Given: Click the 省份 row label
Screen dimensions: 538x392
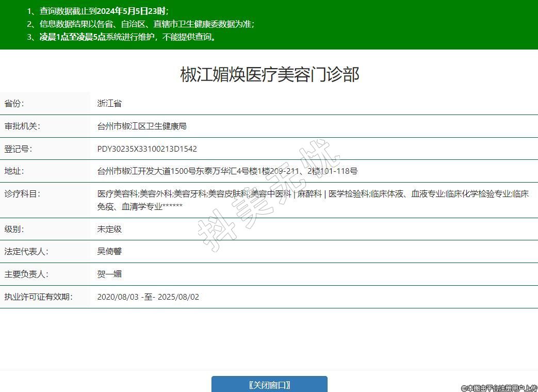Looking at the screenshot, I should (x=14, y=103).
